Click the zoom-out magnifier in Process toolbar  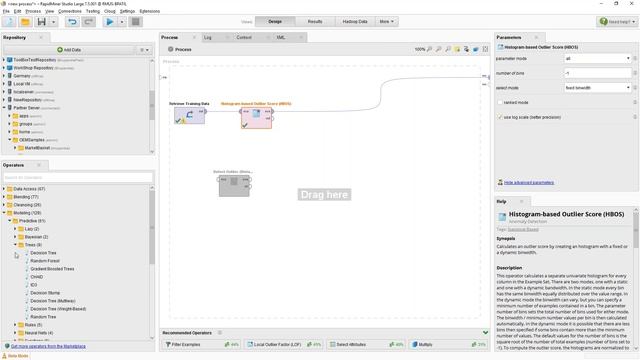pyautogui.click(x=439, y=49)
